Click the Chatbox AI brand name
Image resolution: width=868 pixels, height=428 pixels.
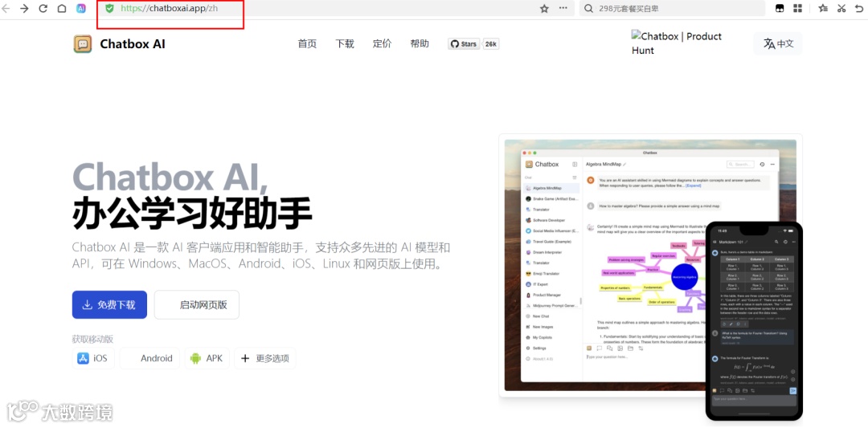[133, 44]
